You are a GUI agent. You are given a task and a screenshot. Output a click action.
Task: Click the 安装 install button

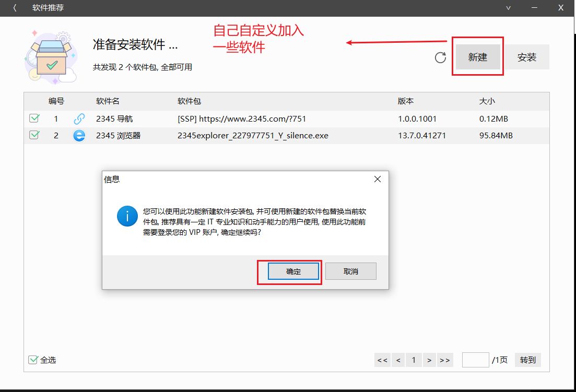point(527,57)
